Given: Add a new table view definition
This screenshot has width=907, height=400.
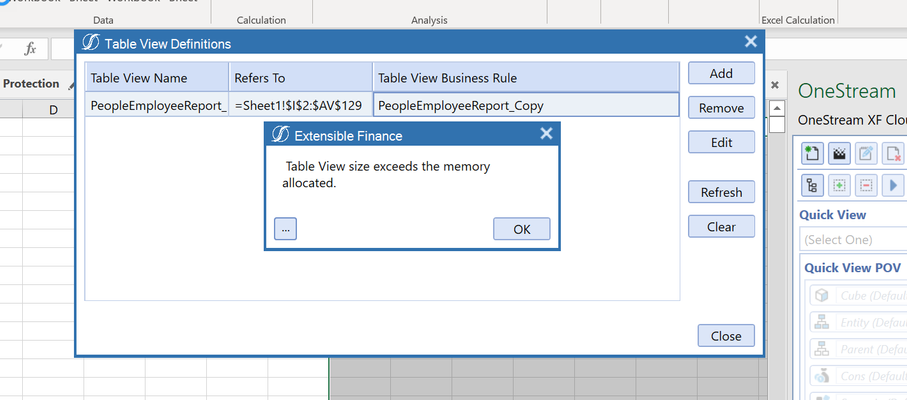Looking at the screenshot, I should (721, 73).
